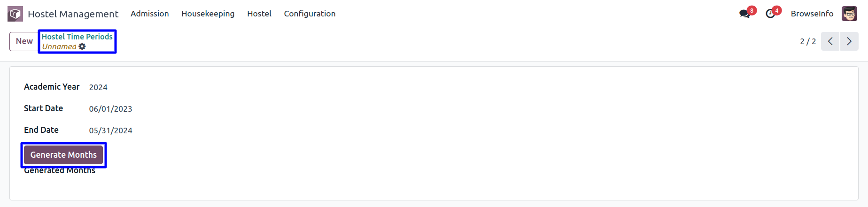The height and width of the screenshot is (207, 868).
Task: Click the Hostel Management title text
Action: pyautogui.click(x=73, y=14)
